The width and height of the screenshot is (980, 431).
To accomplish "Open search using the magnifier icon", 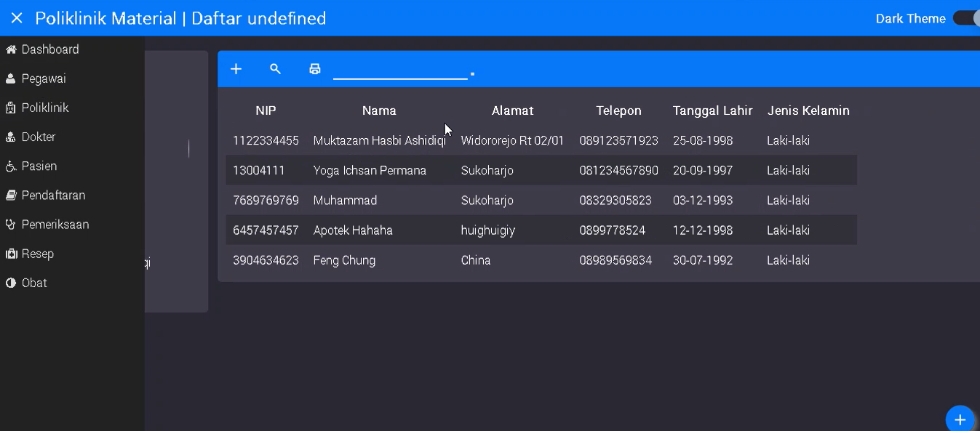I will tap(275, 69).
